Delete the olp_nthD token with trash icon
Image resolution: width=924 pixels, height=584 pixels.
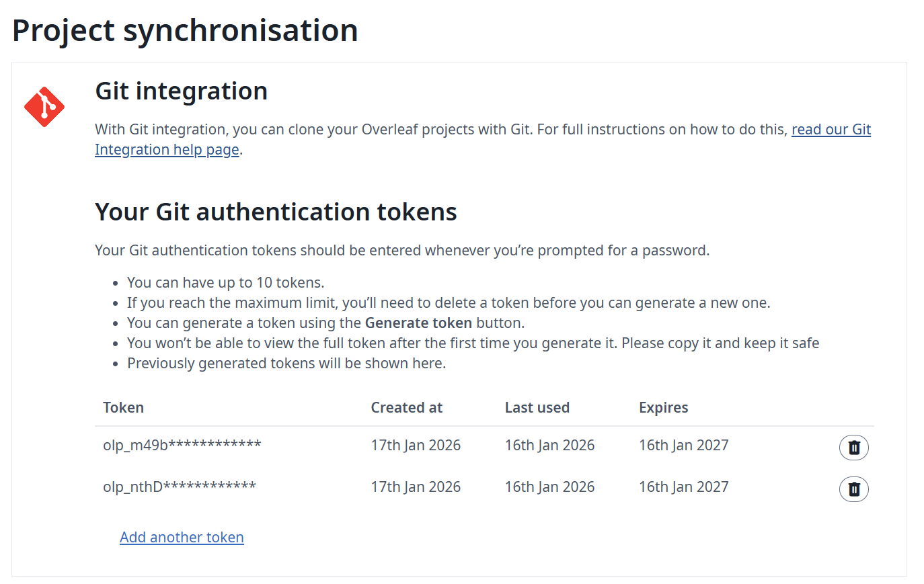coord(853,489)
